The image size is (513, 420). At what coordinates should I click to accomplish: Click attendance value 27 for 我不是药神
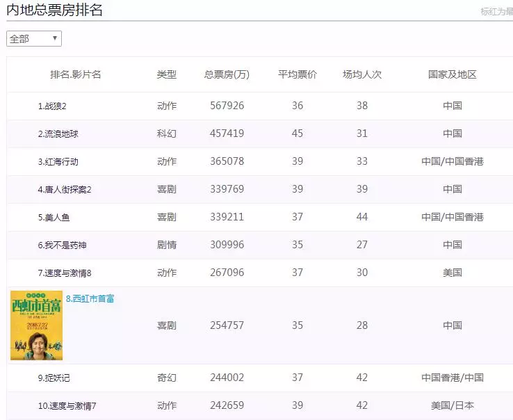tap(362, 245)
